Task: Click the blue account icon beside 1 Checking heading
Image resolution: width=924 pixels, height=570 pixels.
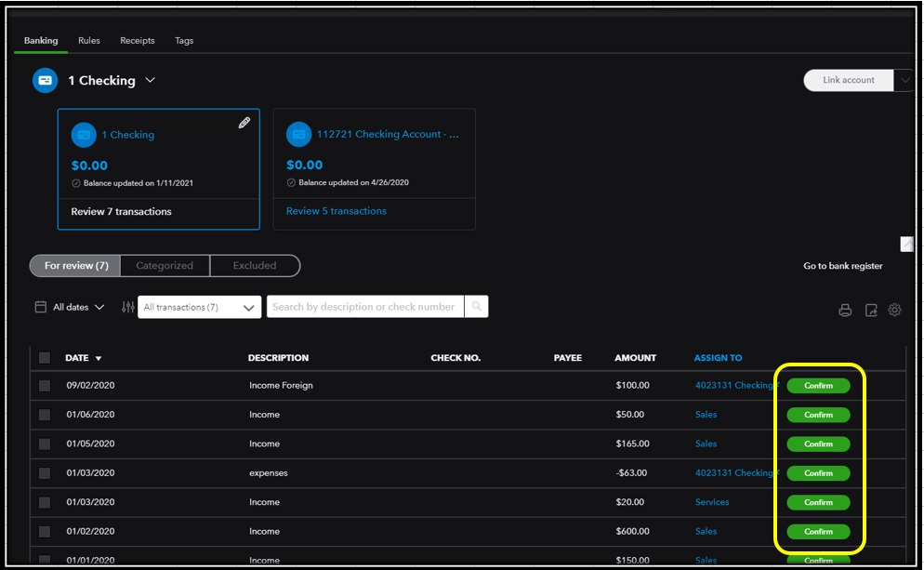Action: click(45, 81)
